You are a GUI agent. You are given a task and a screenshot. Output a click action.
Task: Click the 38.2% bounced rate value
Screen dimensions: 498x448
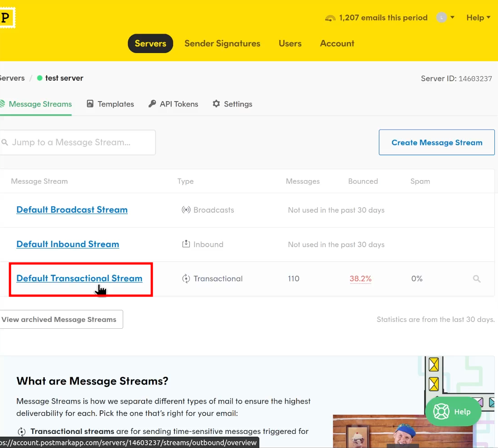361,279
